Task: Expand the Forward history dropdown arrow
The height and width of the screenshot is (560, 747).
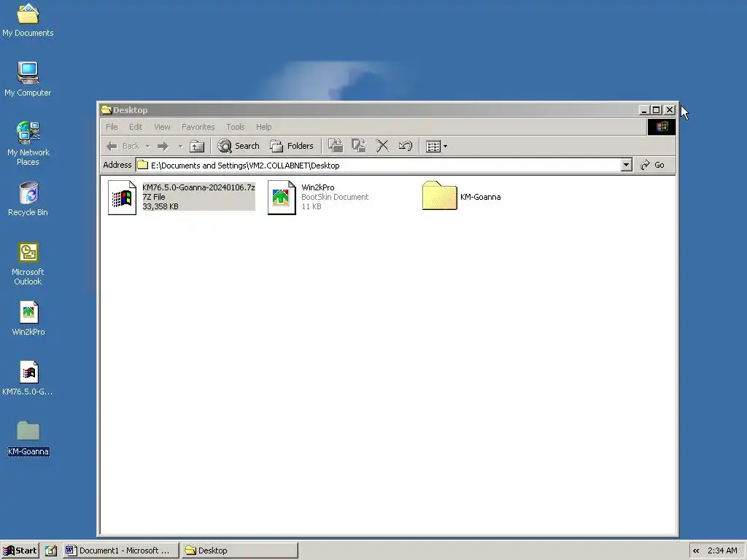Action: [x=181, y=146]
